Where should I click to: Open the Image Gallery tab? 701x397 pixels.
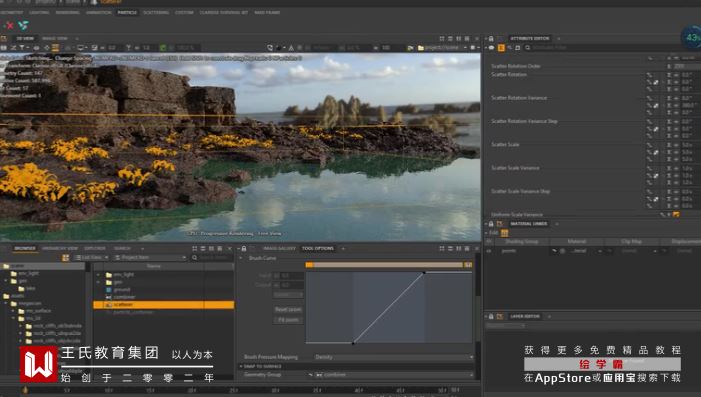279,249
